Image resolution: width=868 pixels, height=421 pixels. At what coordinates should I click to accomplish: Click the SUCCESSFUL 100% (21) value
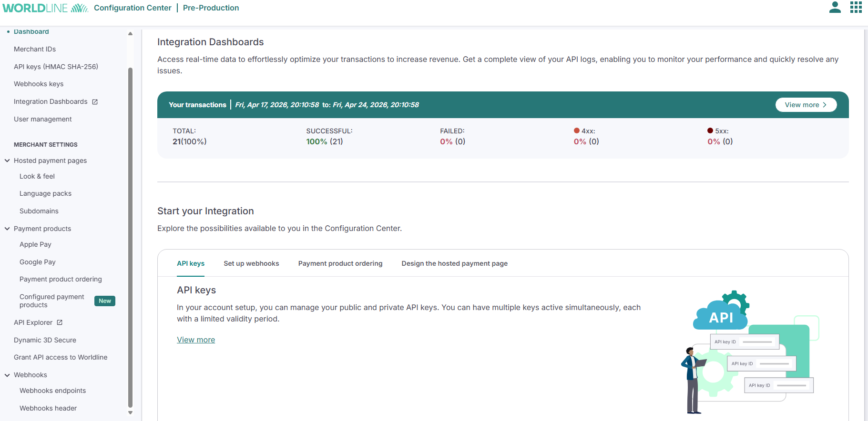coord(324,141)
